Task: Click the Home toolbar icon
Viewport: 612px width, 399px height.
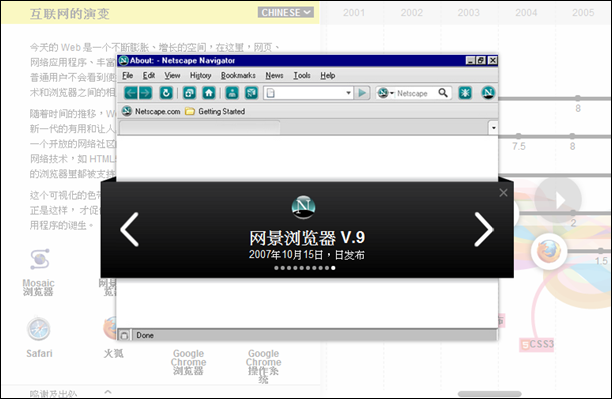Action: click(209, 93)
